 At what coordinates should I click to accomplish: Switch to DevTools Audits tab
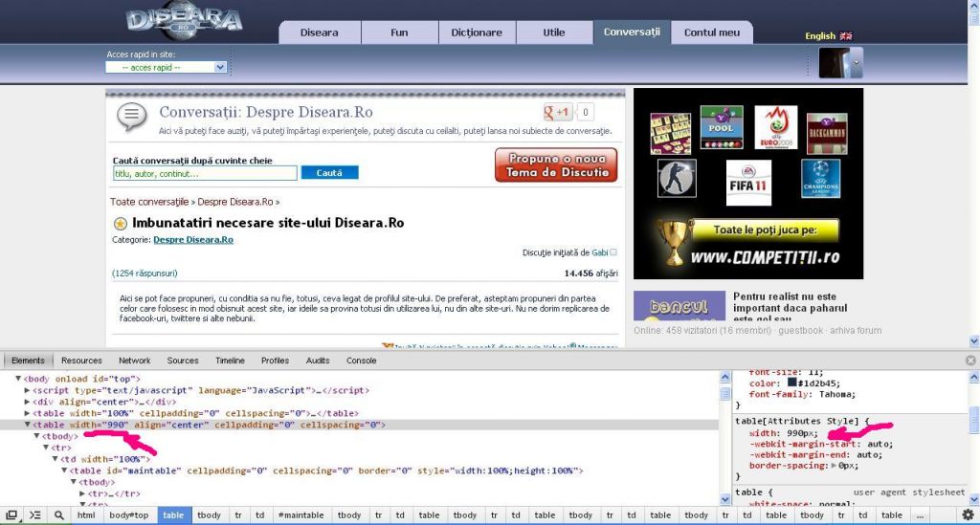click(318, 361)
